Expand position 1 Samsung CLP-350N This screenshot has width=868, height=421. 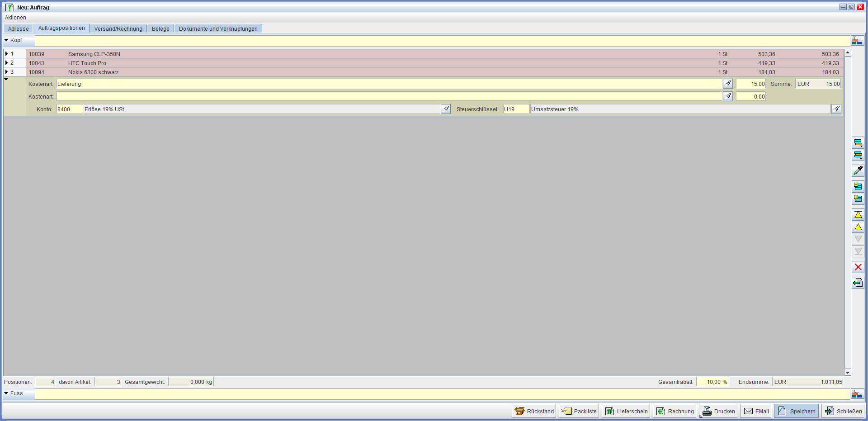(7, 54)
